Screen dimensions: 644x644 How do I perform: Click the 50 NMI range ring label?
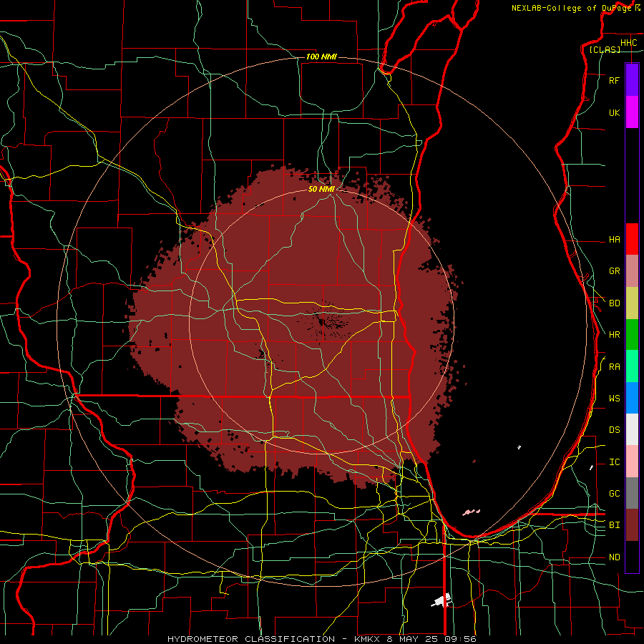coord(321,189)
